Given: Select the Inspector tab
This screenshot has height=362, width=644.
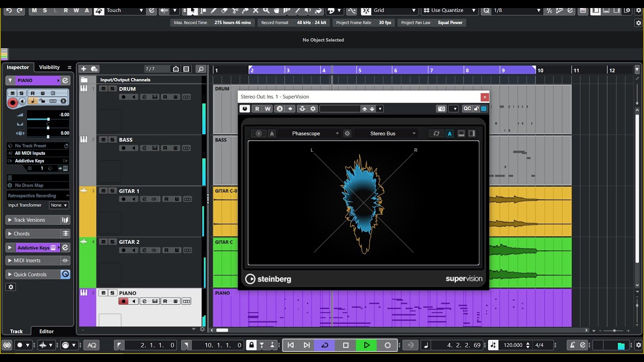Looking at the screenshot, I should [x=18, y=67].
